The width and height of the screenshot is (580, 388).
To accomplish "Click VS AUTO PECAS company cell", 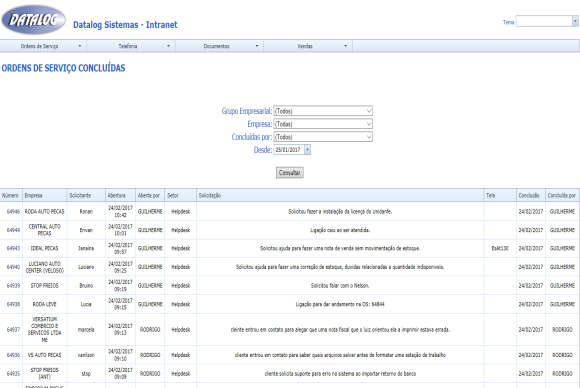I will click(44, 355).
